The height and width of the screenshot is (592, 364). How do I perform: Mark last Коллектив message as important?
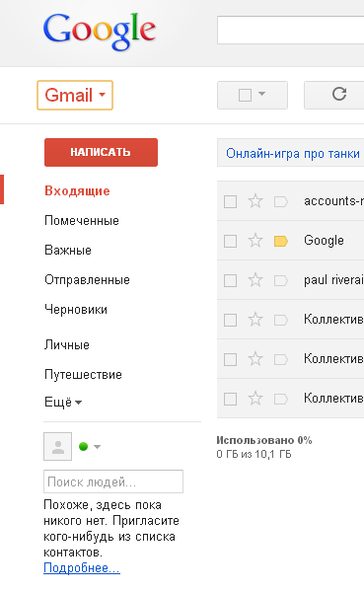pyautogui.click(x=280, y=399)
